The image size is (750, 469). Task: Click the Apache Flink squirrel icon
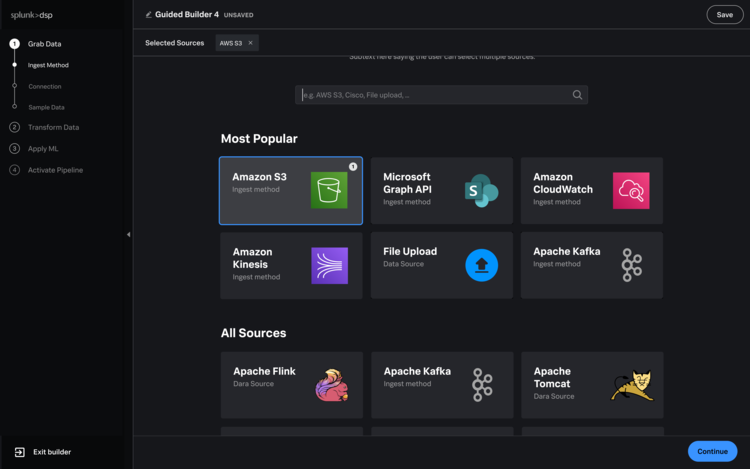(331, 385)
